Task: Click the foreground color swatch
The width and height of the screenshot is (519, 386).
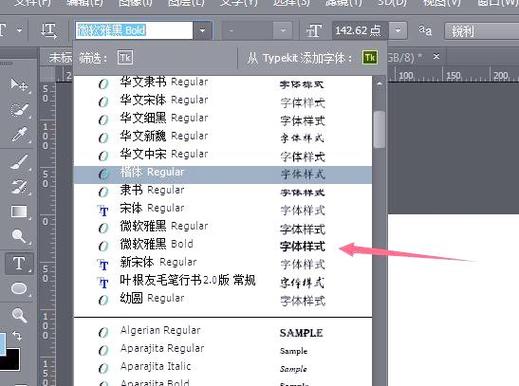Action: (x=2, y=343)
